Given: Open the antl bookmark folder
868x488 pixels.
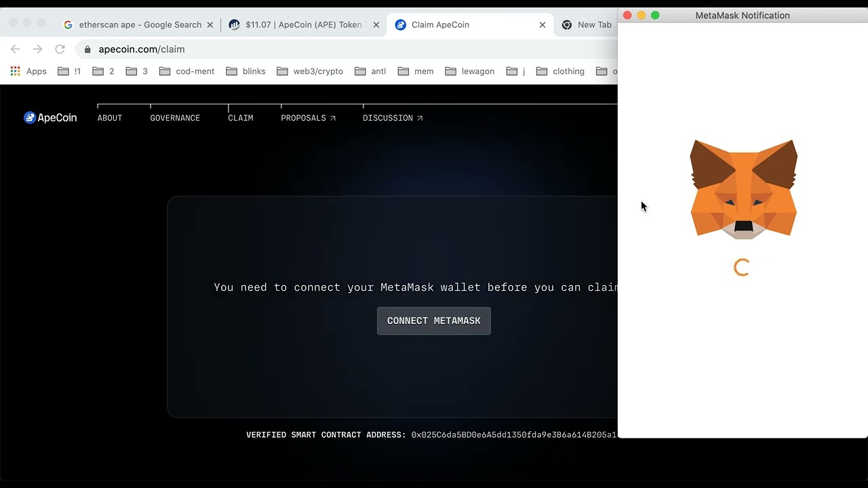Looking at the screenshot, I should click(x=370, y=71).
